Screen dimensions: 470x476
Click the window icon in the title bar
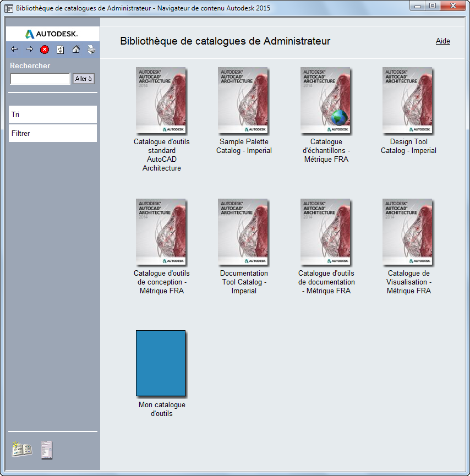[x=9, y=8]
